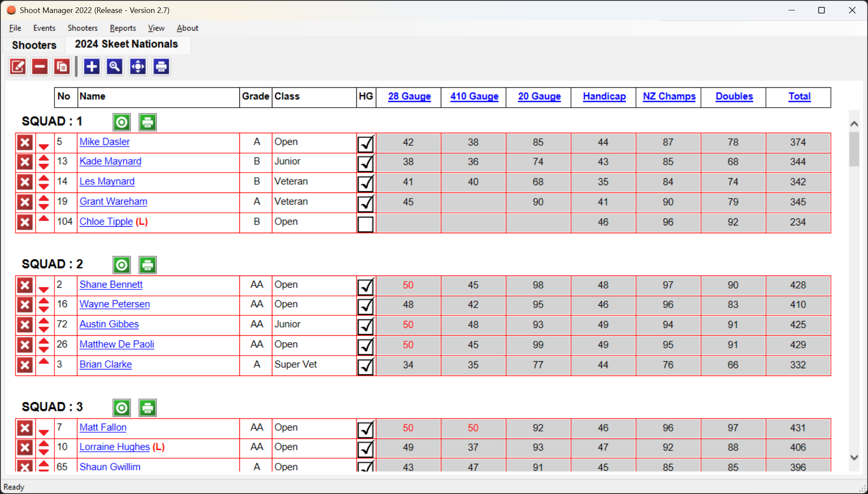This screenshot has height=494, width=868.
Task: Open the Handicap event column link
Action: tap(604, 96)
